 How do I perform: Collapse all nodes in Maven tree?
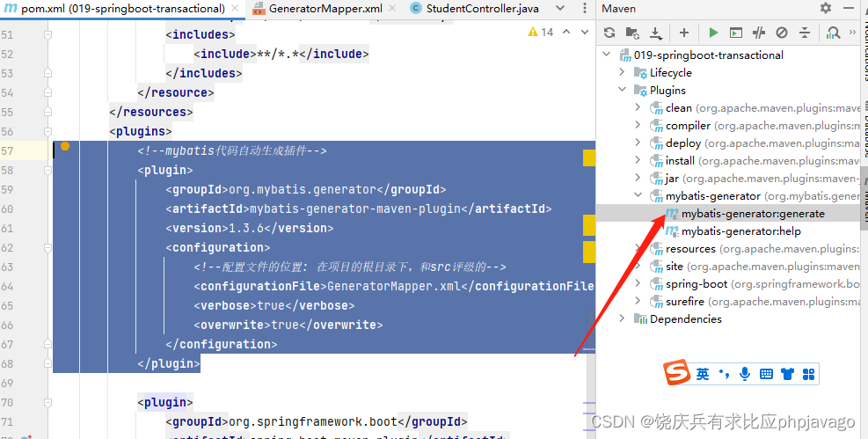tap(805, 33)
